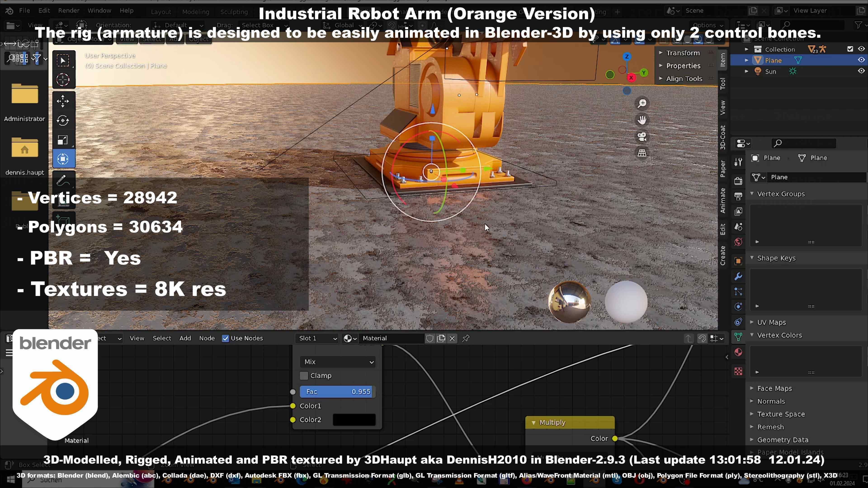This screenshot has height=488, width=868.
Task: Click the viewport zoom magnifier icon
Action: point(642,103)
